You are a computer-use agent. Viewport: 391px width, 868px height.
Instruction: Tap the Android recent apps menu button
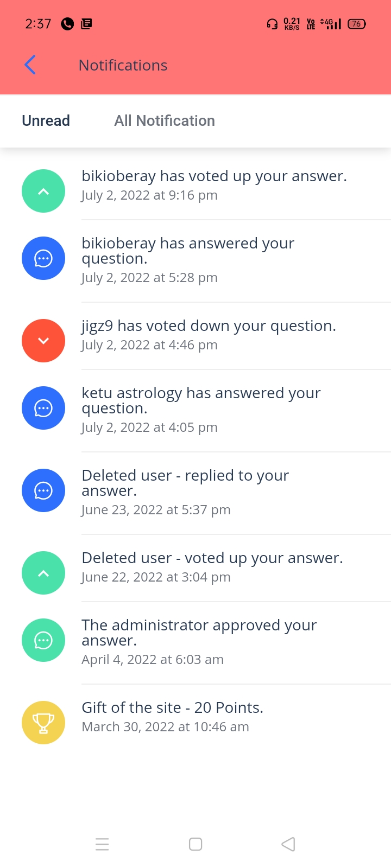(x=102, y=844)
